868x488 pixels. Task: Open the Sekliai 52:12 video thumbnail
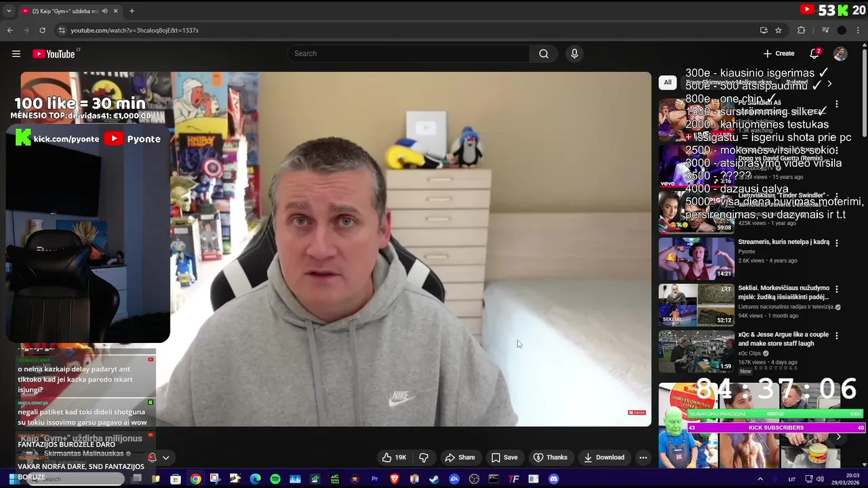[x=696, y=304]
